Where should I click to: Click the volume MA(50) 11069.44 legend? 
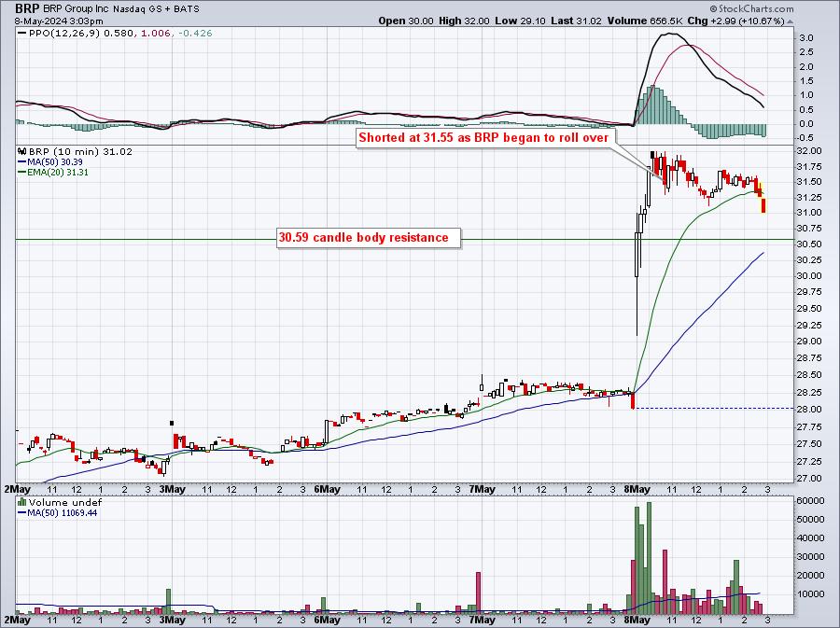pos(57,513)
